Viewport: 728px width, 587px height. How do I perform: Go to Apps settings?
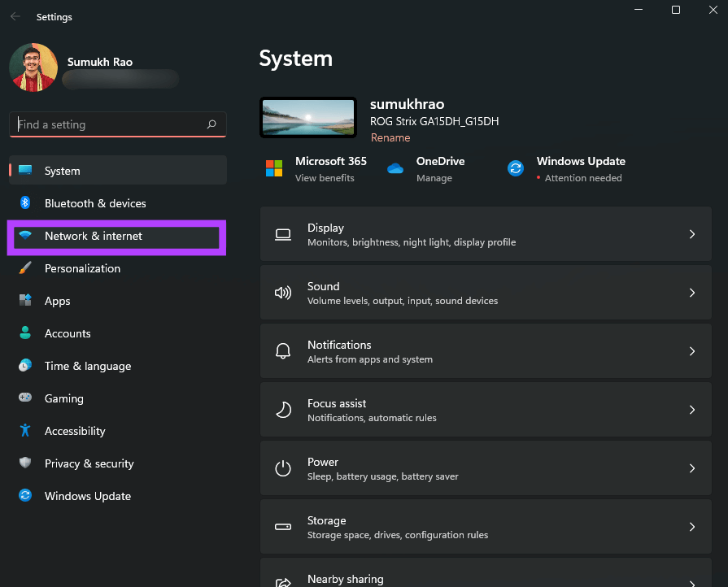pyautogui.click(x=117, y=301)
